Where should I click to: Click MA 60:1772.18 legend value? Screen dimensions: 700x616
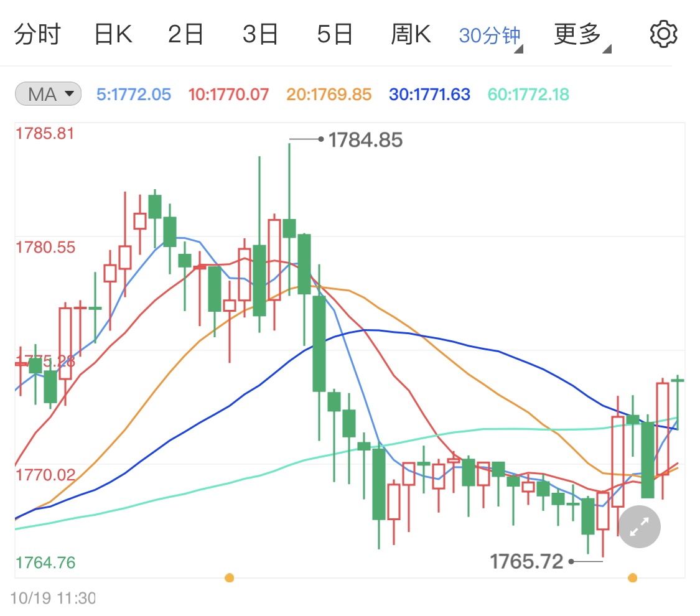click(528, 94)
